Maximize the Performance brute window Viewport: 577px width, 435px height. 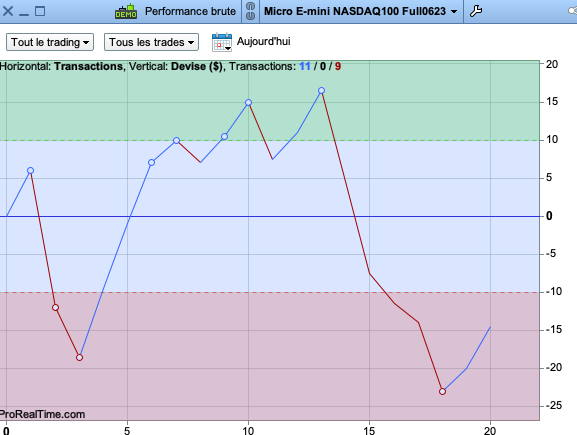[x=40, y=11]
